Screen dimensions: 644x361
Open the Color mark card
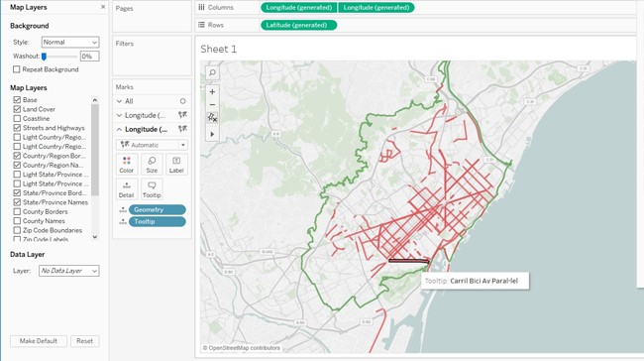point(127,165)
